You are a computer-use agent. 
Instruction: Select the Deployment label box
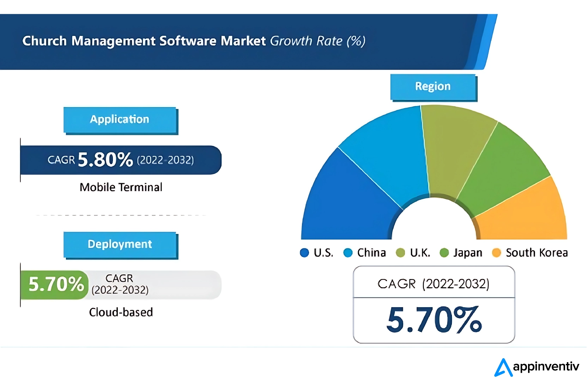tap(120, 244)
